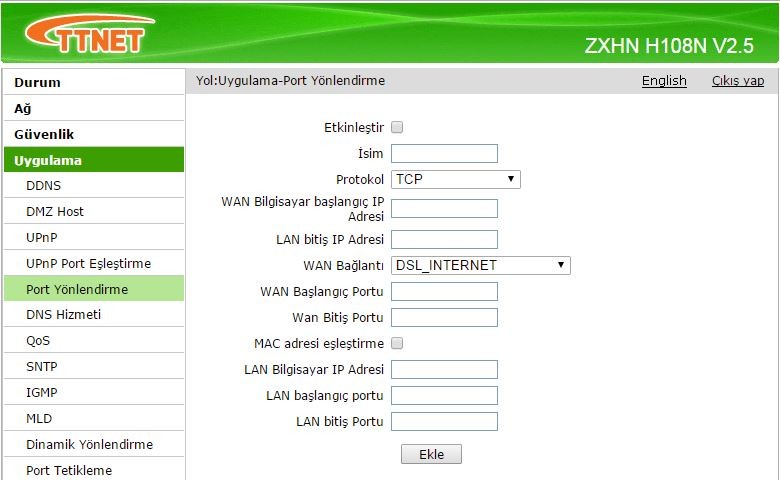Focus LAN bitiş IP Adresi field
780x480 pixels.
[x=444, y=239]
